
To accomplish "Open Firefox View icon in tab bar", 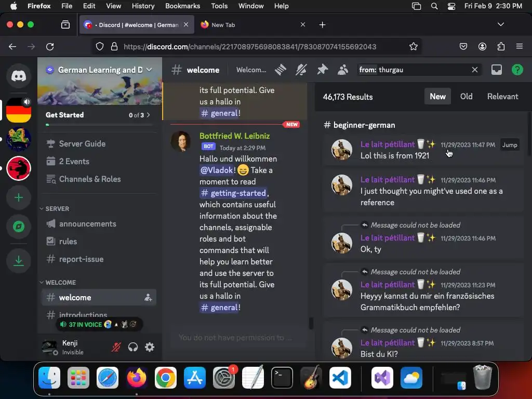I will (x=65, y=25).
